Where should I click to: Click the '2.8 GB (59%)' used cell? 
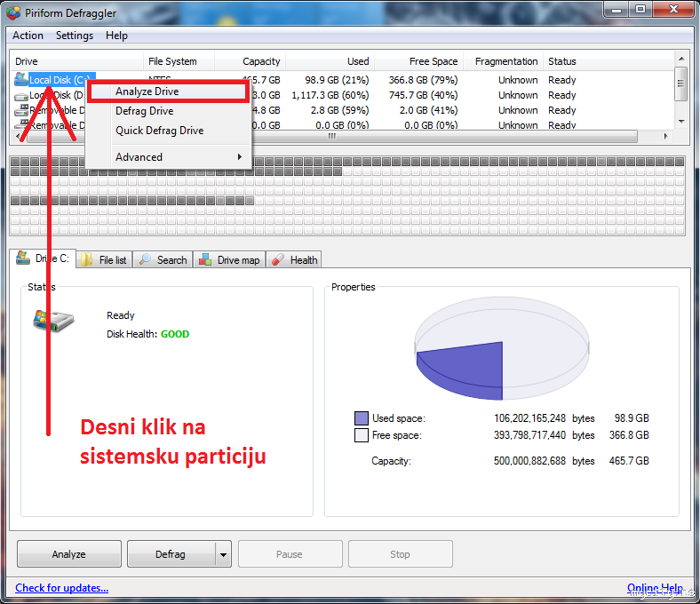(339, 110)
